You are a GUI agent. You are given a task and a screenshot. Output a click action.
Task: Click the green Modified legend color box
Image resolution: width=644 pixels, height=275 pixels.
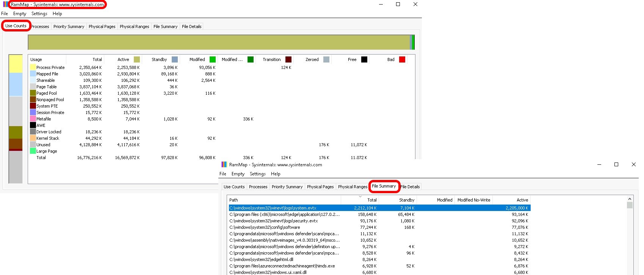pyautogui.click(x=213, y=59)
